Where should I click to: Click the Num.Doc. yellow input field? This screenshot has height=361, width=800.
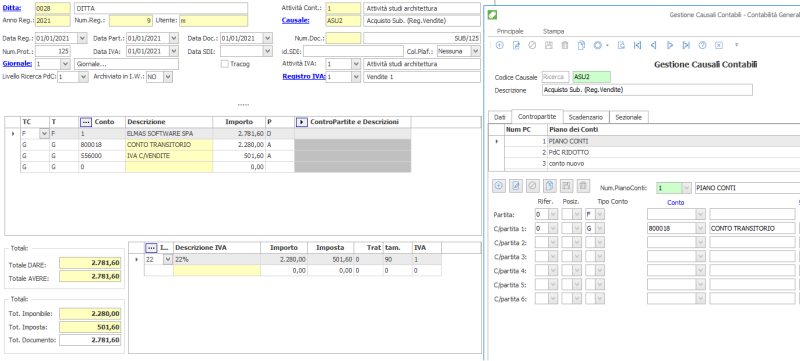tap(343, 38)
